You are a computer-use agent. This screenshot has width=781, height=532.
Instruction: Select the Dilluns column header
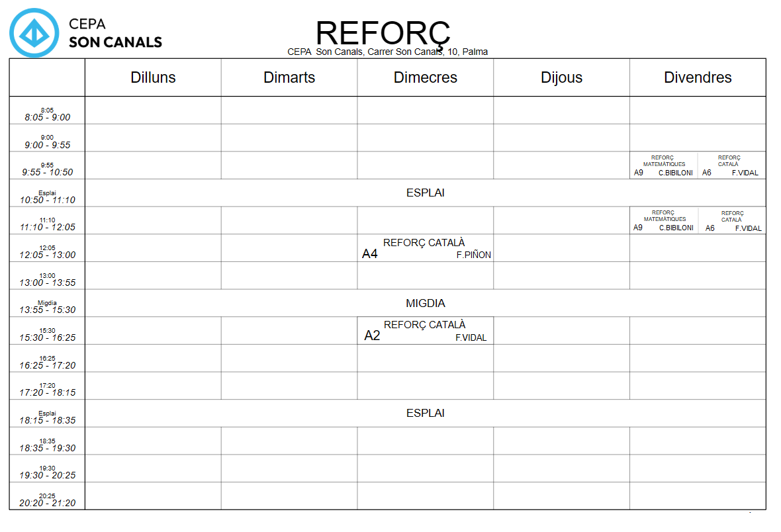[153, 77]
